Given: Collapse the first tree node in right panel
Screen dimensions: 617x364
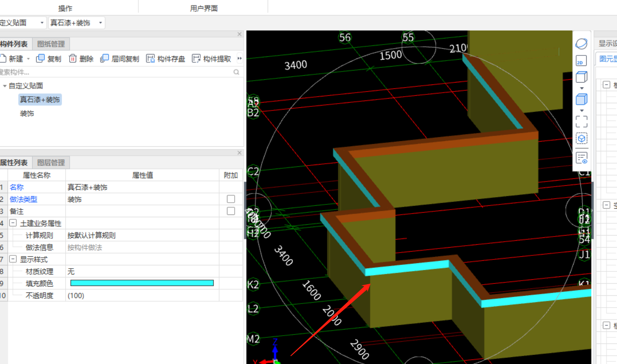Looking at the screenshot, I should [x=606, y=84].
